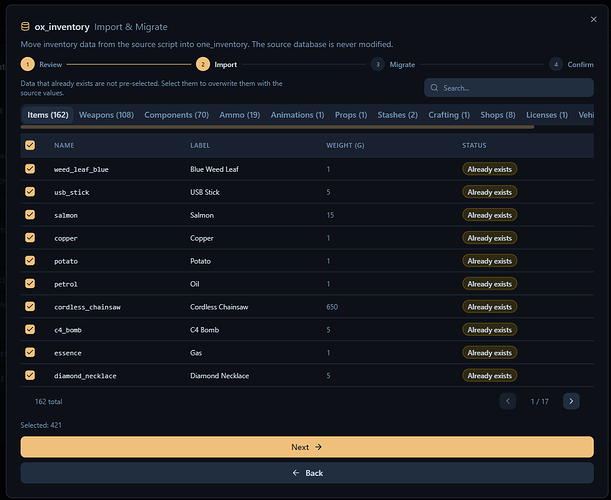Click step 3 Migrate circle

[378, 64]
